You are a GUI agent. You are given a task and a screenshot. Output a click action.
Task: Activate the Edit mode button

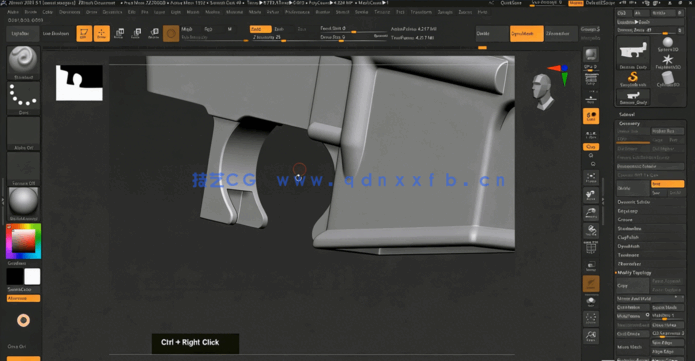tap(84, 34)
